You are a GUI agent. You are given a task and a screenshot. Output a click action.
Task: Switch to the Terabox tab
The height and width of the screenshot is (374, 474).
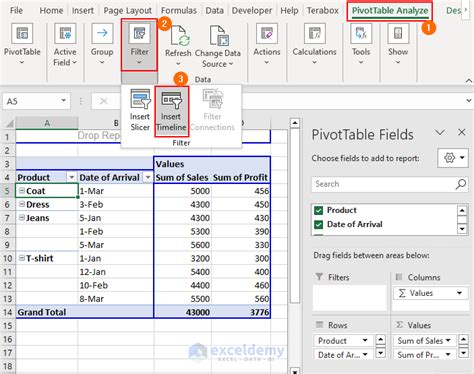tap(322, 11)
